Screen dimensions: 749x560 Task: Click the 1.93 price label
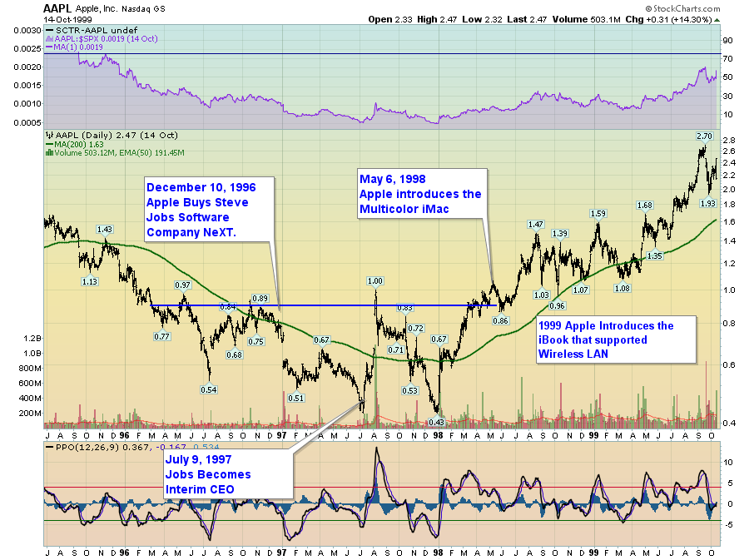point(707,203)
